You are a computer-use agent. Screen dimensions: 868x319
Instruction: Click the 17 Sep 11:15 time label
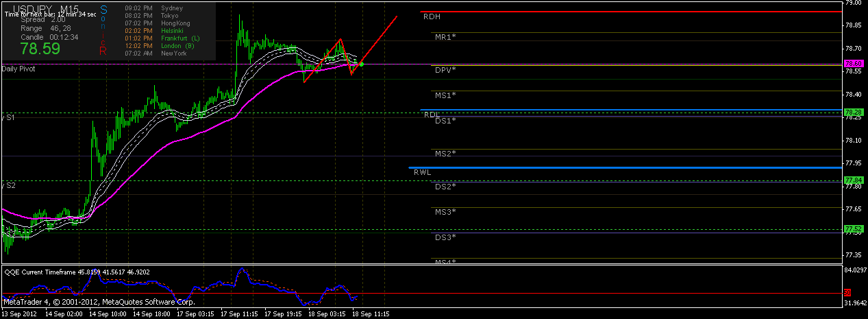click(x=240, y=314)
